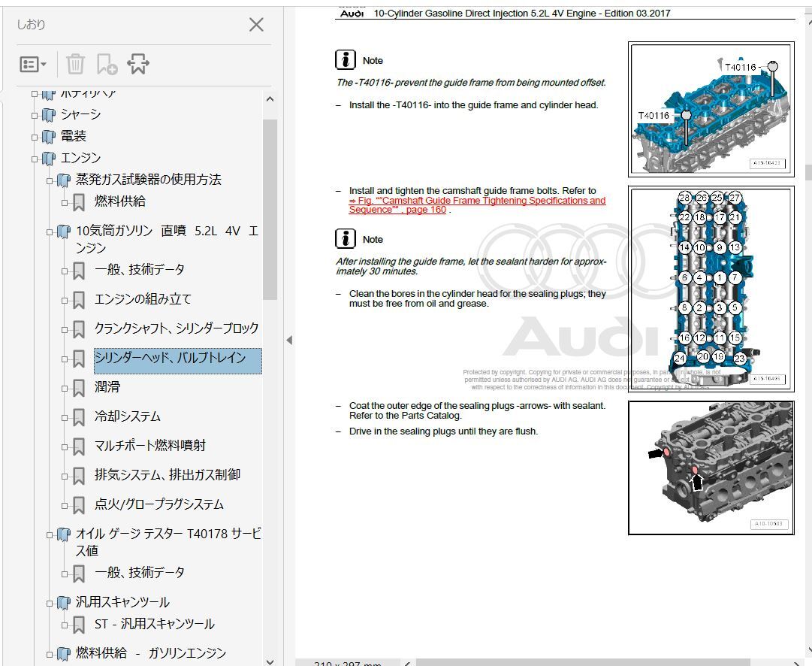
Task: Toggle the expander of 汎用スキャンツール parent bookmark
Action: click(x=50, y=603)
